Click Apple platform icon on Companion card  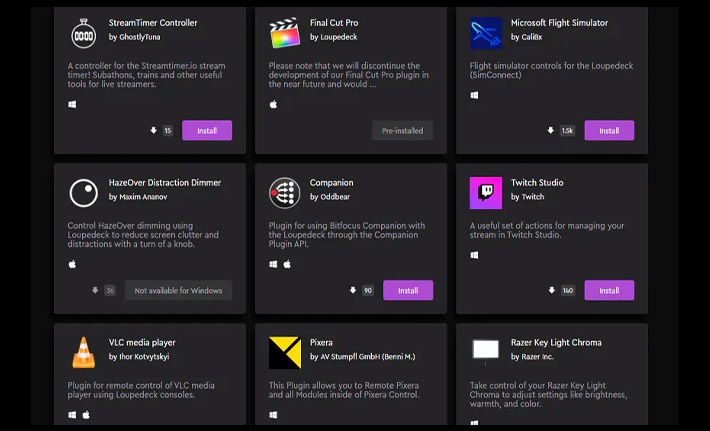tap(287, 264)
